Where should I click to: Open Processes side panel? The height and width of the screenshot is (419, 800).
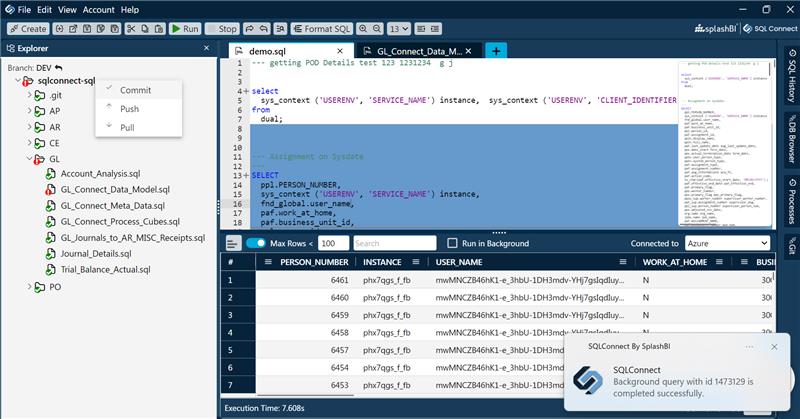click(791, 201)
